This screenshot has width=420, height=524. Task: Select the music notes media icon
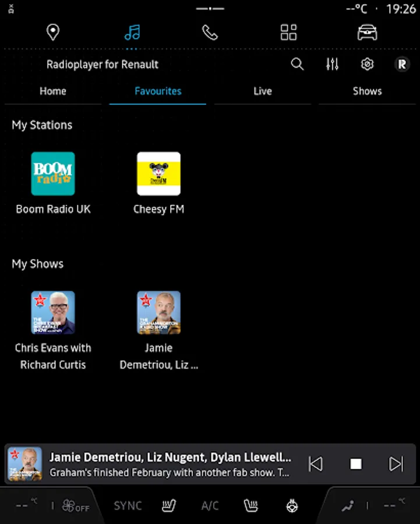click(132, 33)
